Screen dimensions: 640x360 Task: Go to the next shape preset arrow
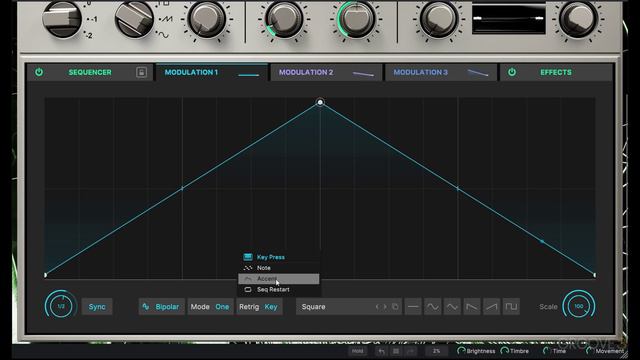click(384, 307)
